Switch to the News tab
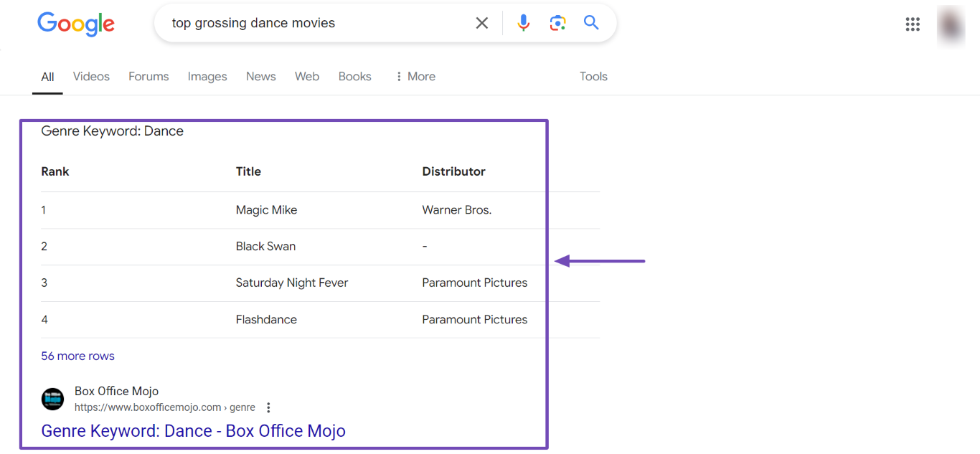 point(260,77)
